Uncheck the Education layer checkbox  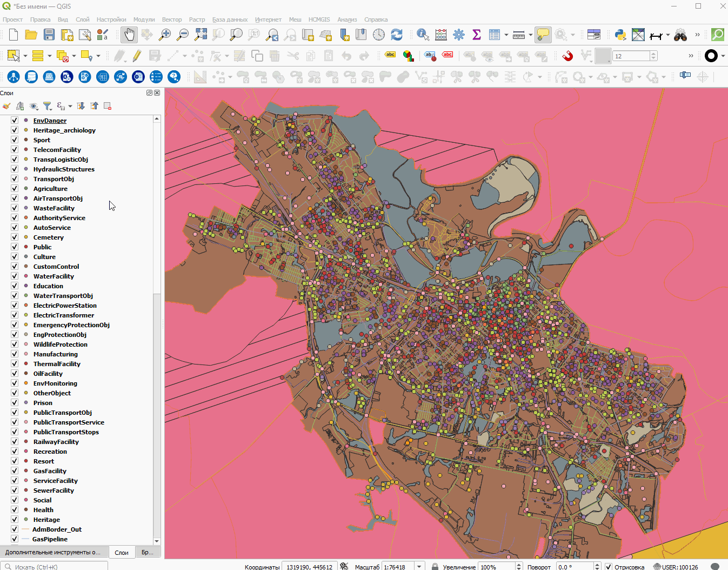coord(15,286)
